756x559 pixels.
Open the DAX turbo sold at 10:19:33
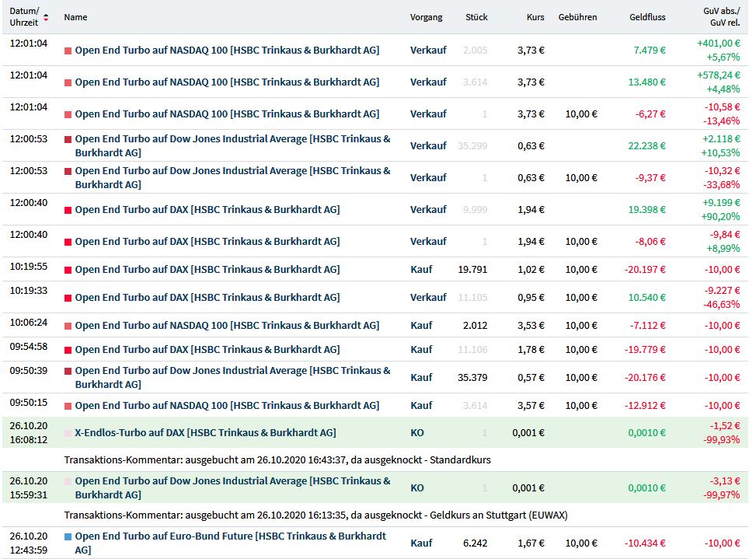coord(207,297)
